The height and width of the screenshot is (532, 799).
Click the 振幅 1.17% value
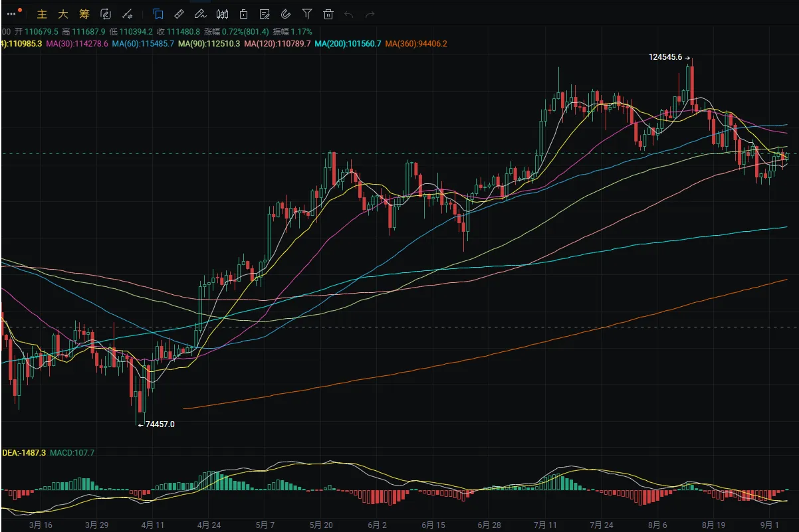294,31
